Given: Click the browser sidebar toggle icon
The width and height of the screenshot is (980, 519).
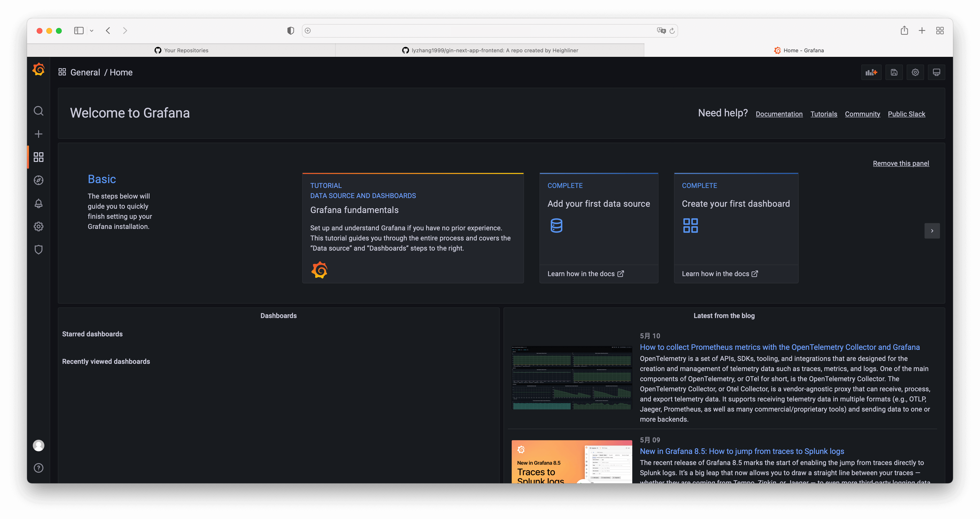Looking at the screenshot, I should (79, 30).
